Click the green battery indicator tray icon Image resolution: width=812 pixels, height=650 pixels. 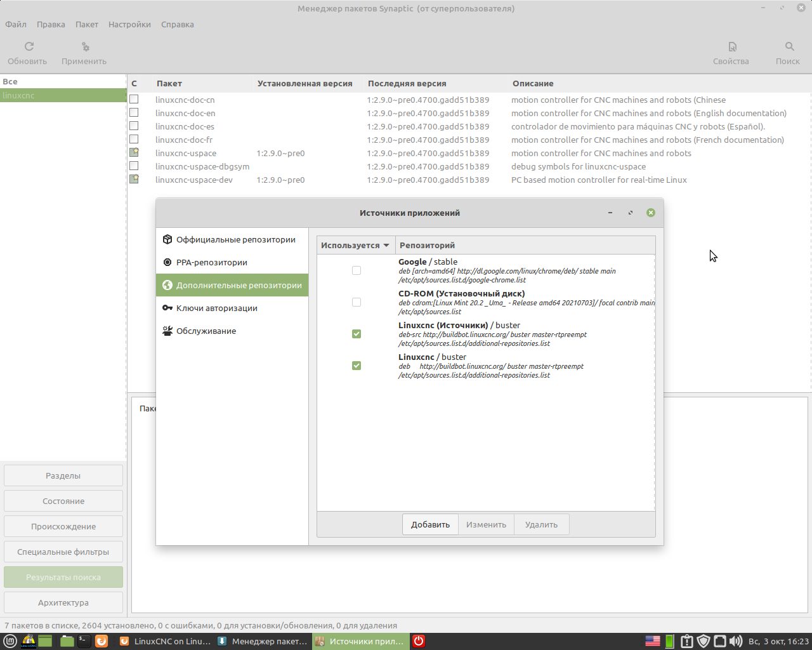669,641
